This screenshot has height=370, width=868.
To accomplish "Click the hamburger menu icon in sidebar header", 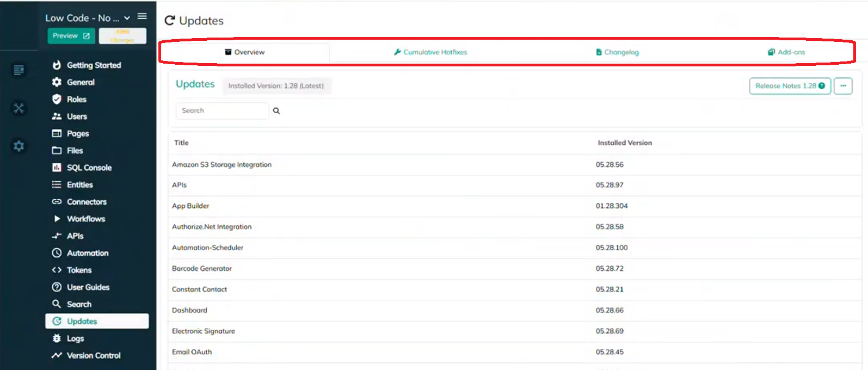I will click(142, 17).
